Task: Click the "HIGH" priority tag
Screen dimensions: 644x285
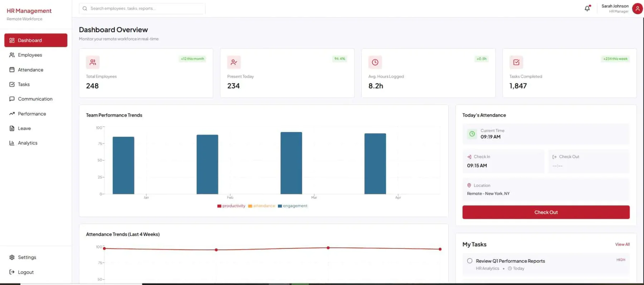Action: 621,260
